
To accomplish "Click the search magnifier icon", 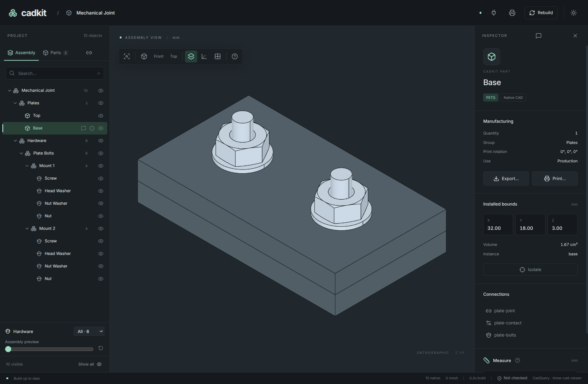I will [x=12, y=73].
